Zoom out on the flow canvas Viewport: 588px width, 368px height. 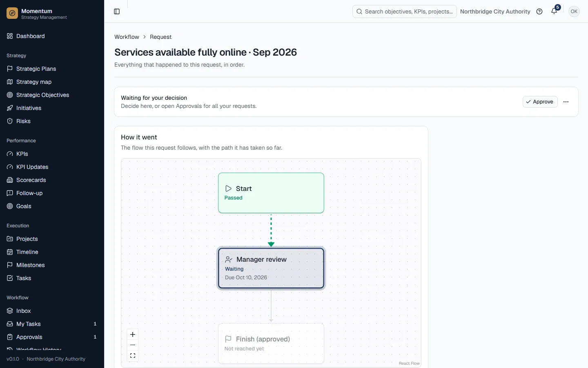click(x=133, y=345)
